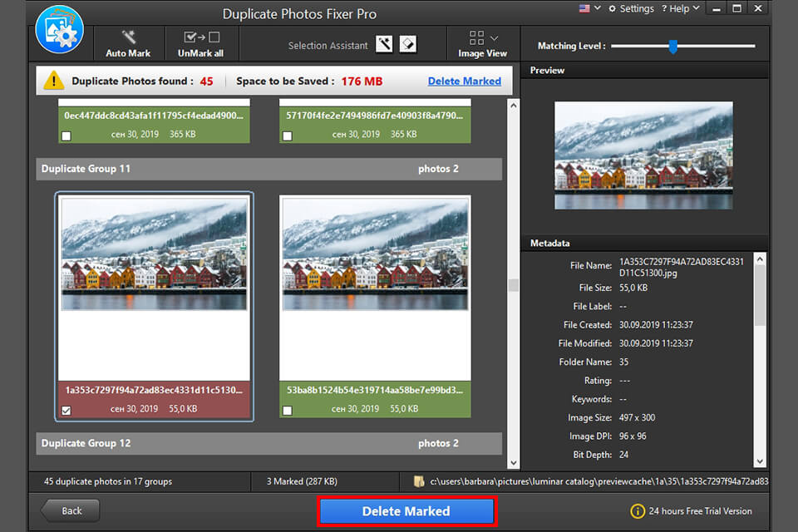798x532 pixels.
Task: Check the photo 0ec447ddc8cd43afa
Action: tap(66, 135)
